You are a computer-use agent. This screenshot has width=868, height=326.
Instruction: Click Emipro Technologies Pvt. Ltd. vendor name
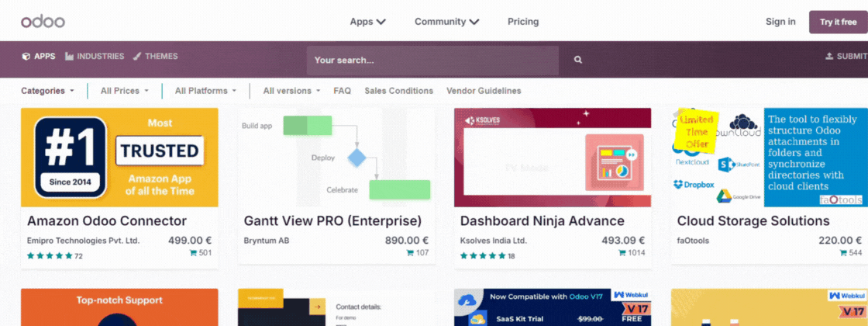[x=84, y=241]
